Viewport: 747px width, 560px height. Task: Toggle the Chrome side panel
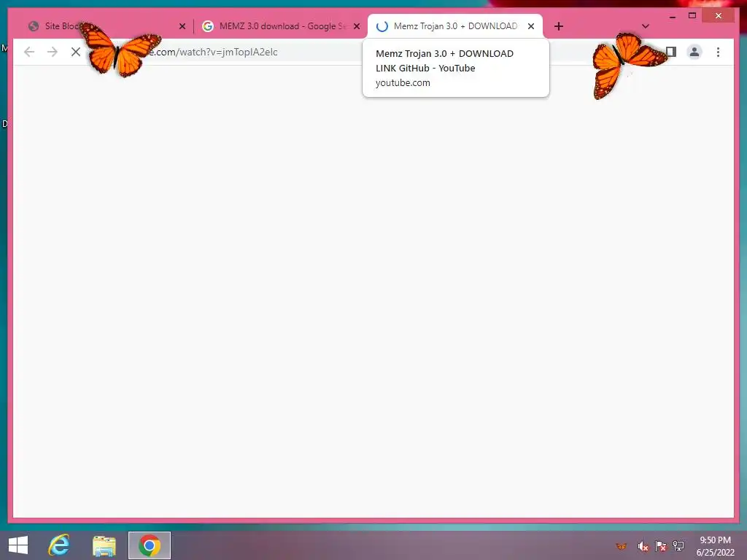pyautogui.click(x=671, y=52)
